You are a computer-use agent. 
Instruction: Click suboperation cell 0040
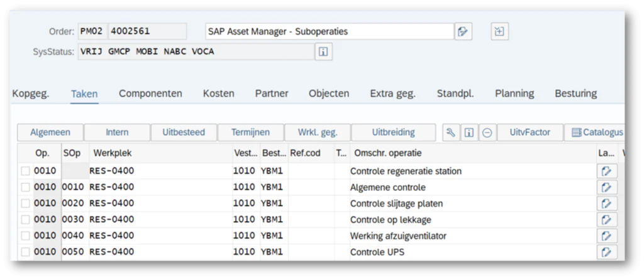[75, 235]
